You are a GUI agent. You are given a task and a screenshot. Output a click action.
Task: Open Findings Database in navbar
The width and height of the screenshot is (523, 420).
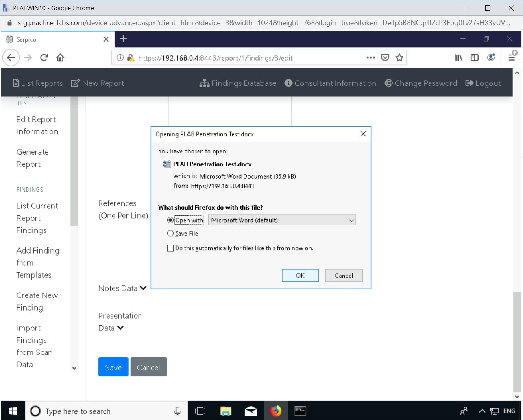[x=238, y=83]
